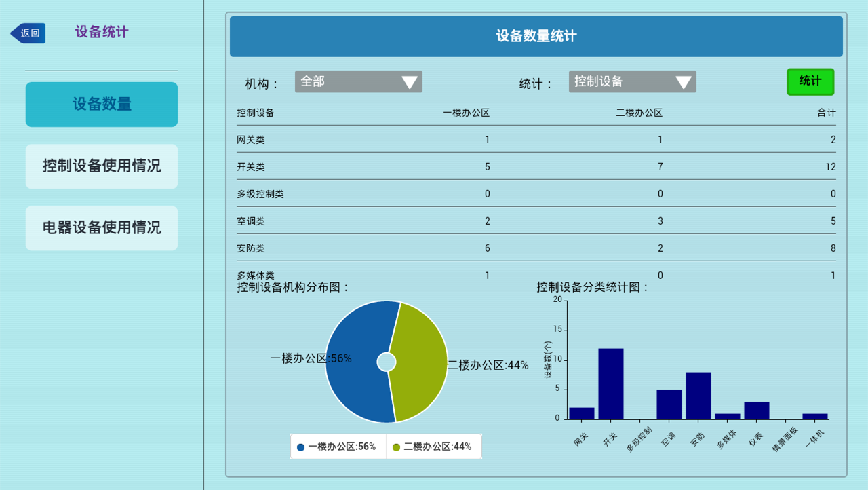Click the 开关 bar in chart
The width and height of the screenshot is (868, 490).
point(611,383)
